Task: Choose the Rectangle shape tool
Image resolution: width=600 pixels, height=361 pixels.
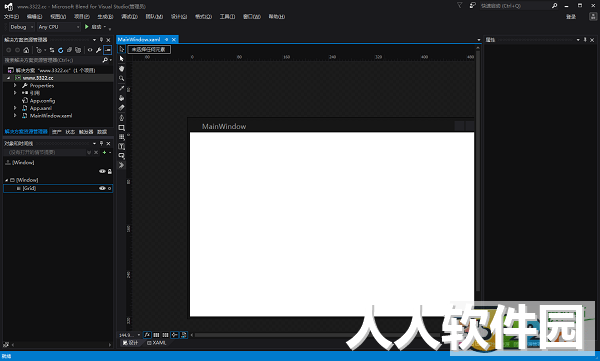Action: (122, 128)
